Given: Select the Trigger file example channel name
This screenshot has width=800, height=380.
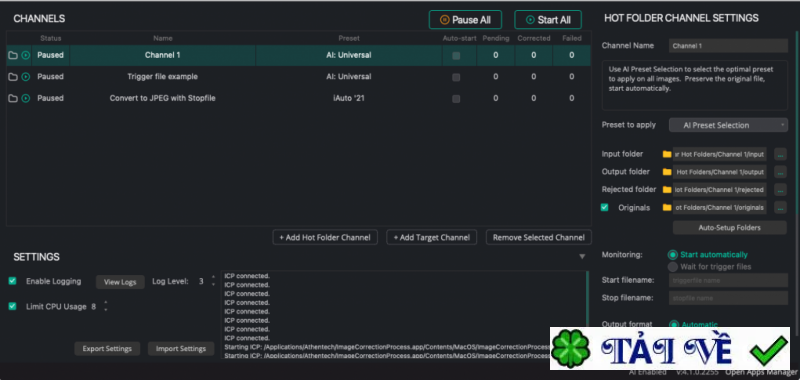Looking at the screenshot, I should (x=162, y=77).
